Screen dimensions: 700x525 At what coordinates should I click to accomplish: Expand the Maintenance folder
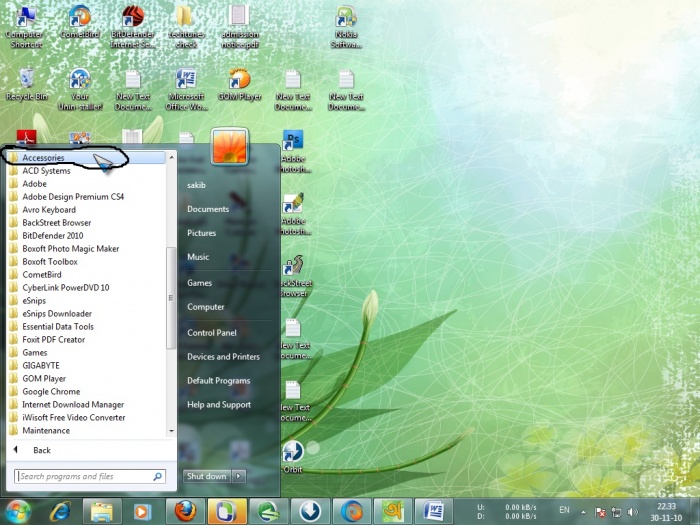[x=87, y=430]
